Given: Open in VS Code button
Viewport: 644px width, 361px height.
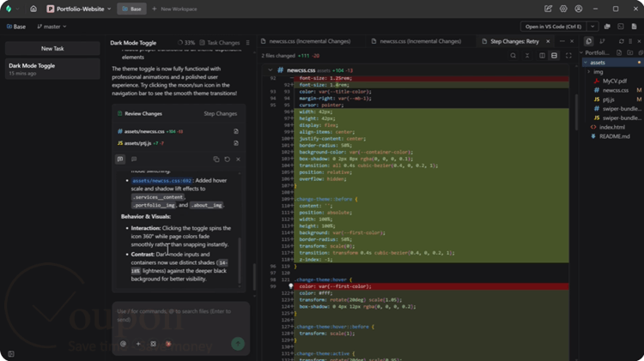Looking at the screenshot, I should [x=554, y=27].
